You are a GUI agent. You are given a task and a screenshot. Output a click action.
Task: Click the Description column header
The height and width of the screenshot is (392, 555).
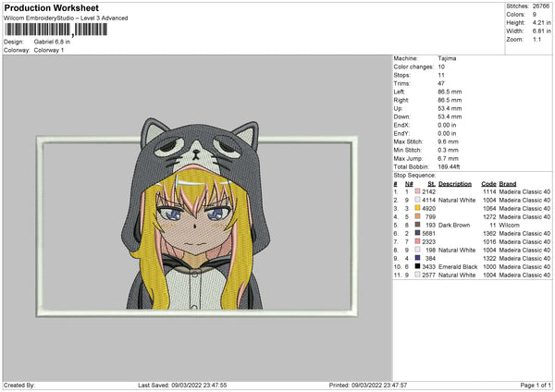(x=455, y=184)
